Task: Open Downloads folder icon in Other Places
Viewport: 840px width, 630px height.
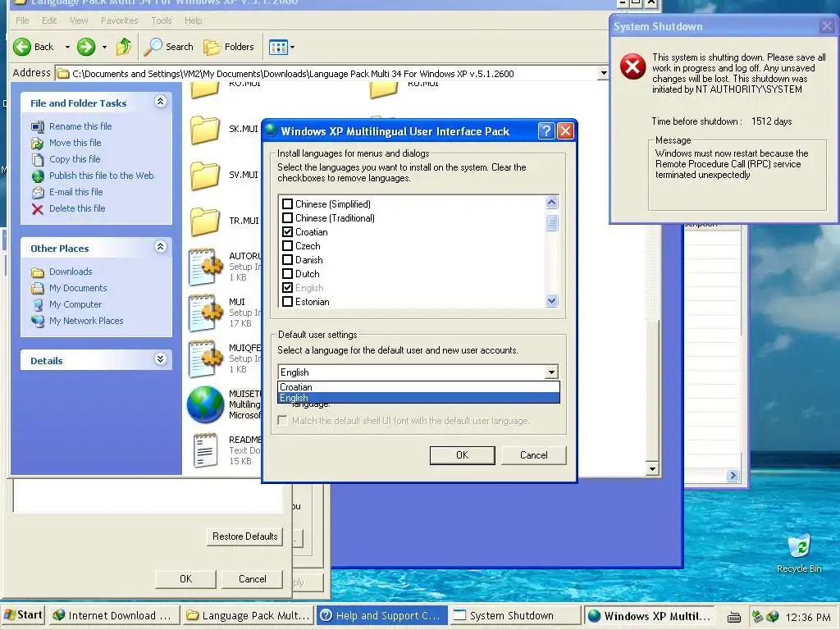Action: point(38,272)
